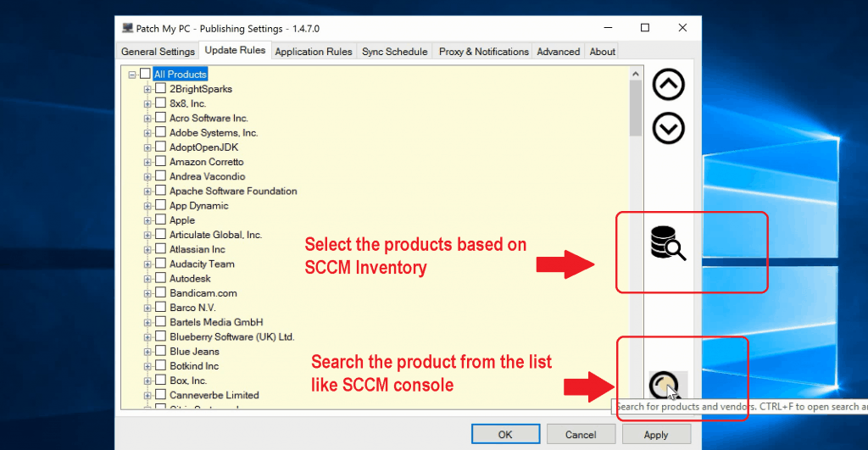The width and height of the screenshot is (868, 450).
Task: Select the Update Rules tab
Action: (x=236, y=50)
